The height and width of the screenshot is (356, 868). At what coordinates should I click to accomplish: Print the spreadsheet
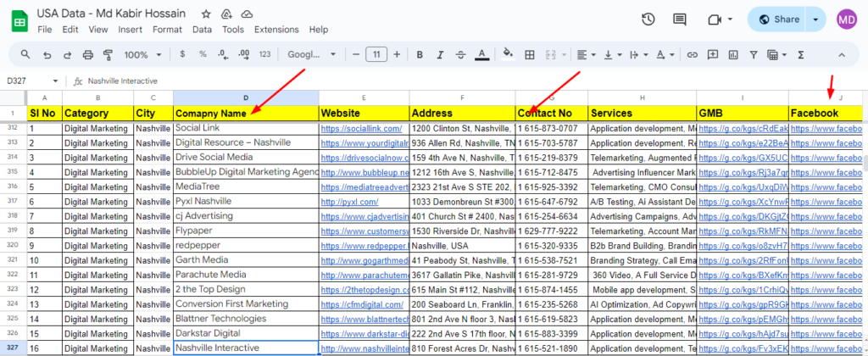coord(87,54)
